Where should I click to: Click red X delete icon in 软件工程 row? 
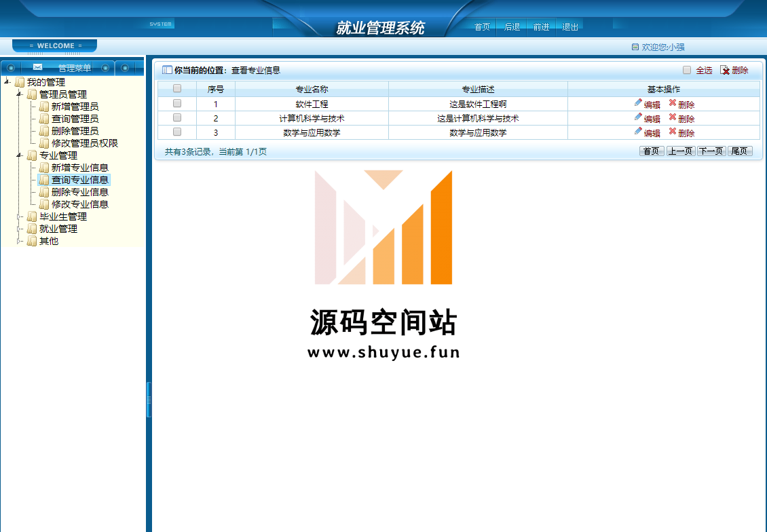[673, 102]
